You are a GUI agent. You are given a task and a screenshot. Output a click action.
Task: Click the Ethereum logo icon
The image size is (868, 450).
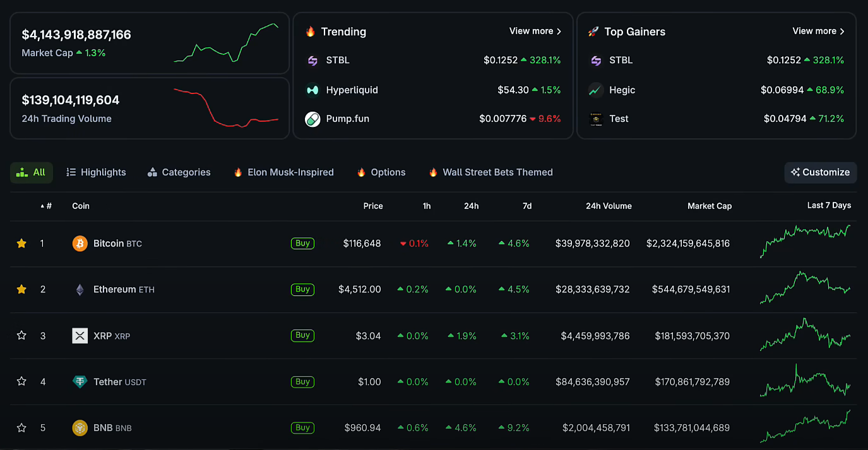click(80, 290)
